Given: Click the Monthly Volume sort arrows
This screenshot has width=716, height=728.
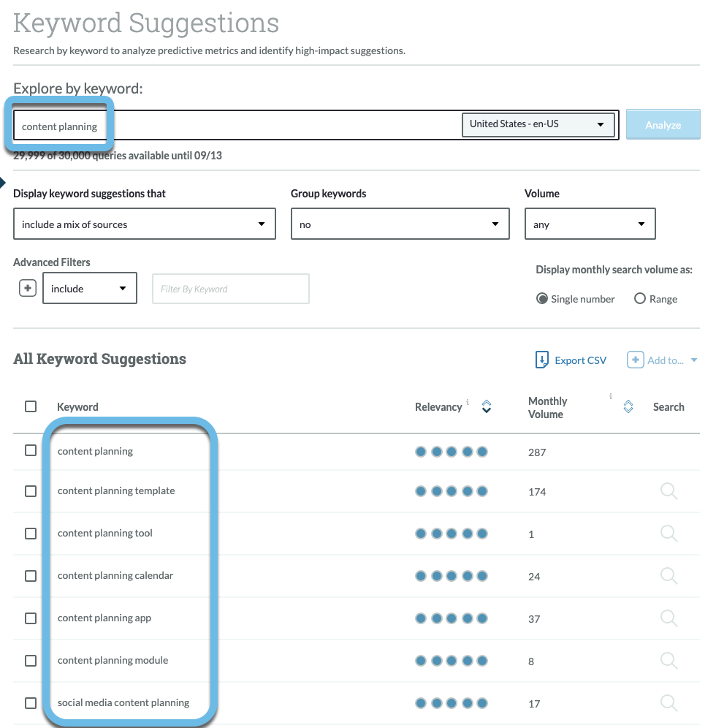Looking at the screenshot, I should 628,406.
